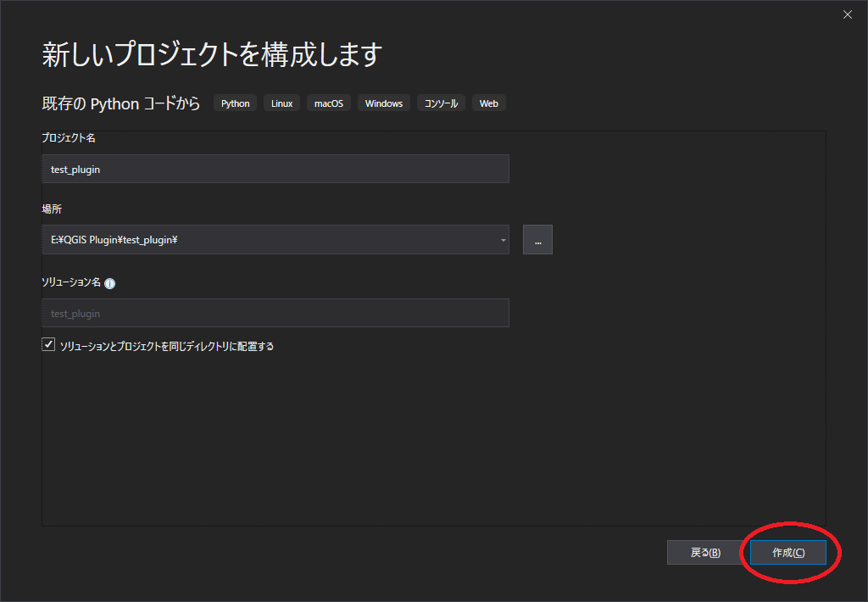This screenshot has width=868, height=602.
Task: Click 作成(C) to create the project
Action: [x=788, y=552]
